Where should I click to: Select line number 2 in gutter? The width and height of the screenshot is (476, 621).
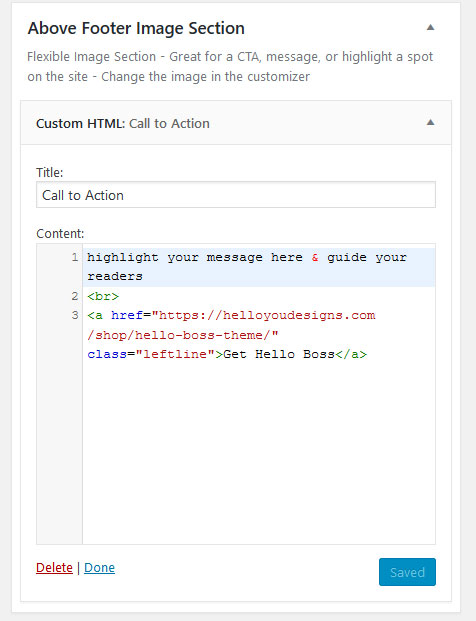pos(75,296)
